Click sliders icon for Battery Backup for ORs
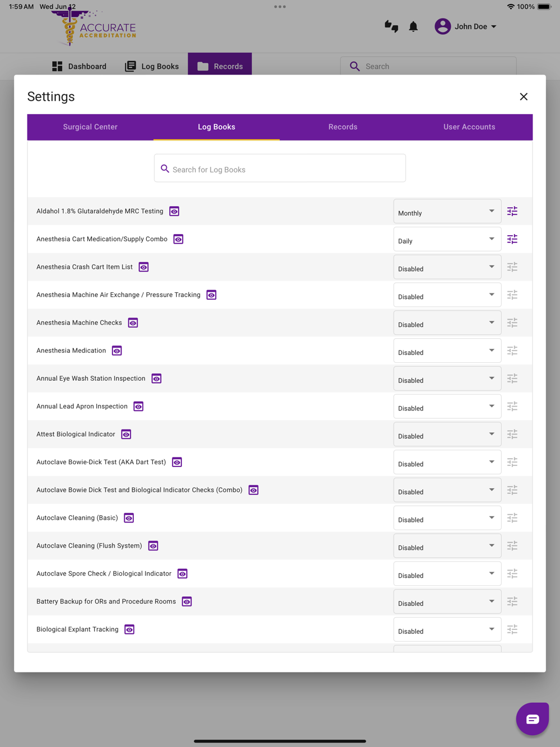Viewport: 560px width, 747px height. click(512, 601)
